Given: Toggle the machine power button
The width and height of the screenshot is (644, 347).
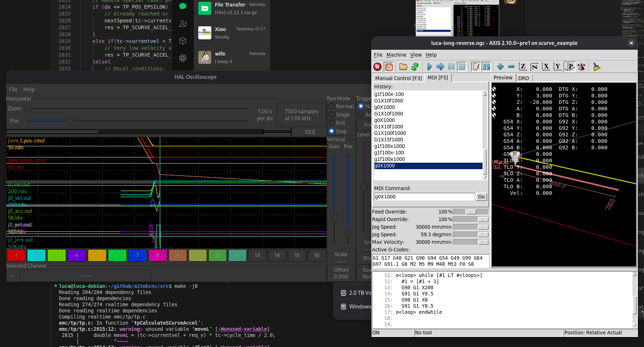Looking at the screenshot, I should [x=389, y=67].
